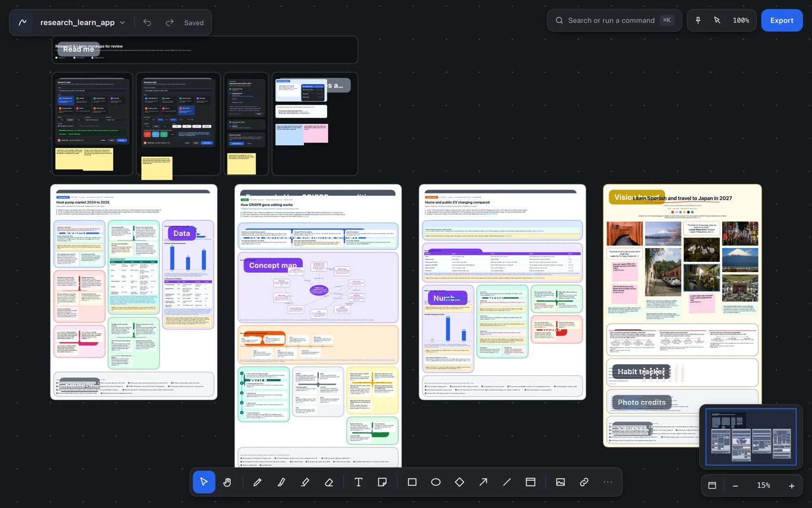Expand the research_learn_app file dropdown
The height and width of the screenshot is (508, 812).
(82, 22)
